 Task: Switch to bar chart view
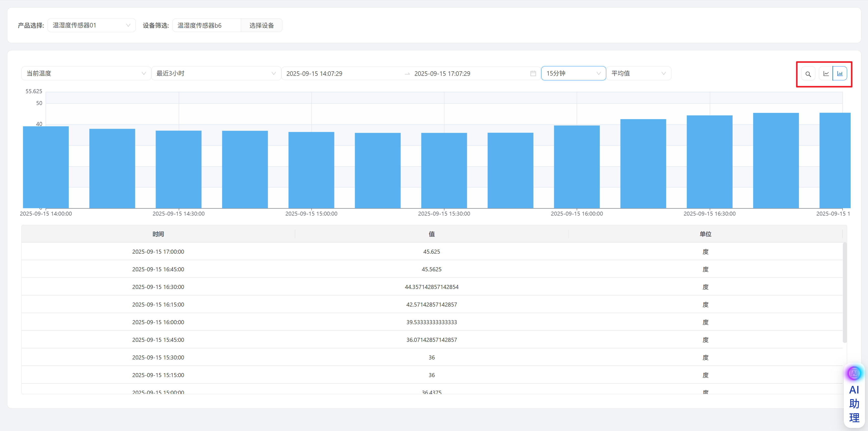click(840, 74)
